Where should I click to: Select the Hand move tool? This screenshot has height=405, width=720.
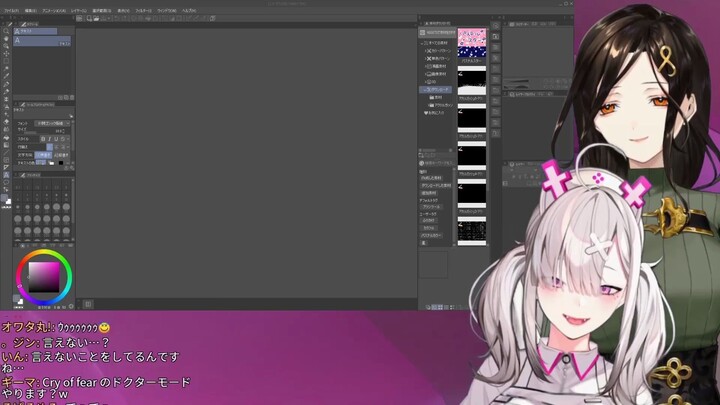click(x=6, y=38)
